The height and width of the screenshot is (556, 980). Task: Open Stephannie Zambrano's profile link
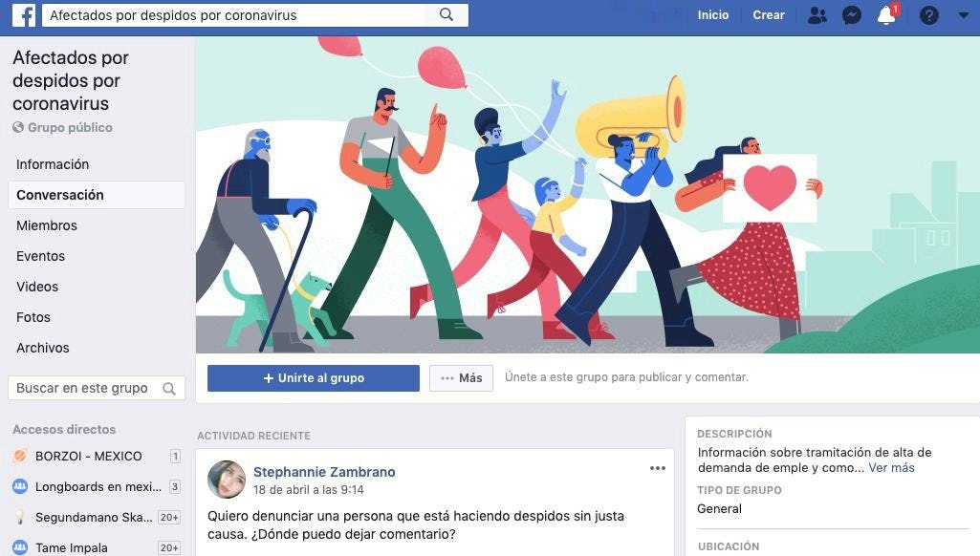click(324, 472)
